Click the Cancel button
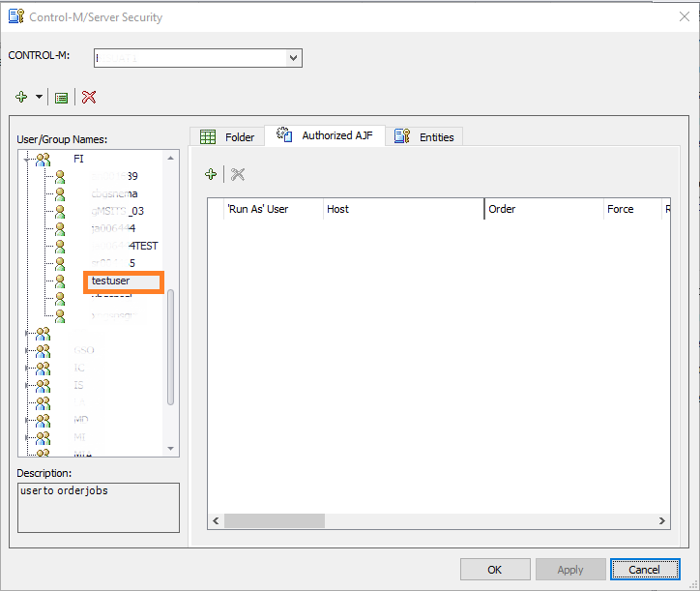 (645, 570)
